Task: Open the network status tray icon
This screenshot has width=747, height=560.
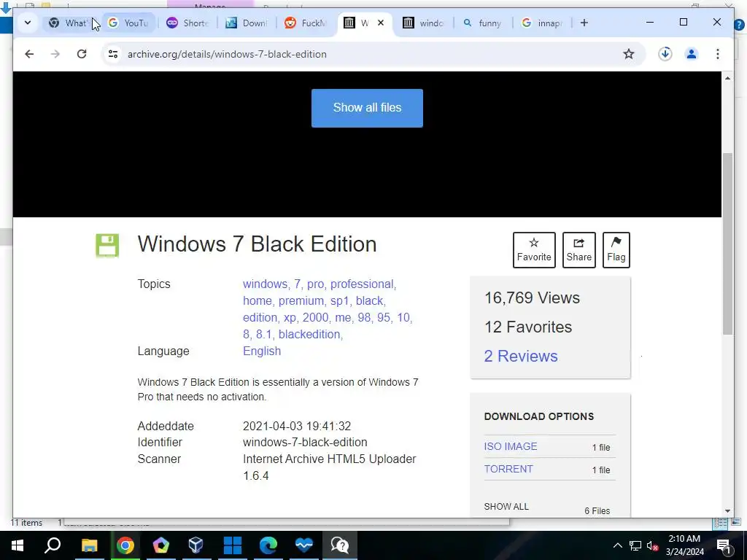Action: coord(635,545)
